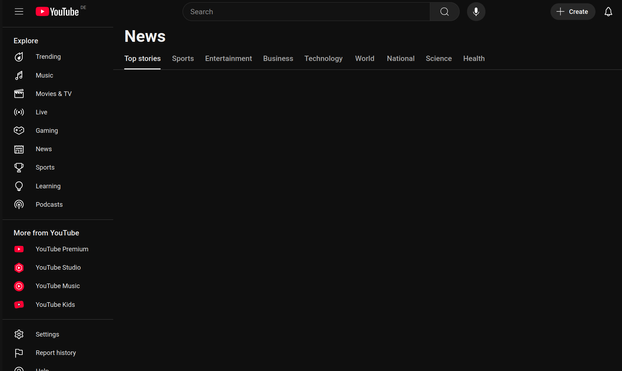Click the Podcasts icon
622x371 pixels.
pyautogui.click(x=19, y=204)
